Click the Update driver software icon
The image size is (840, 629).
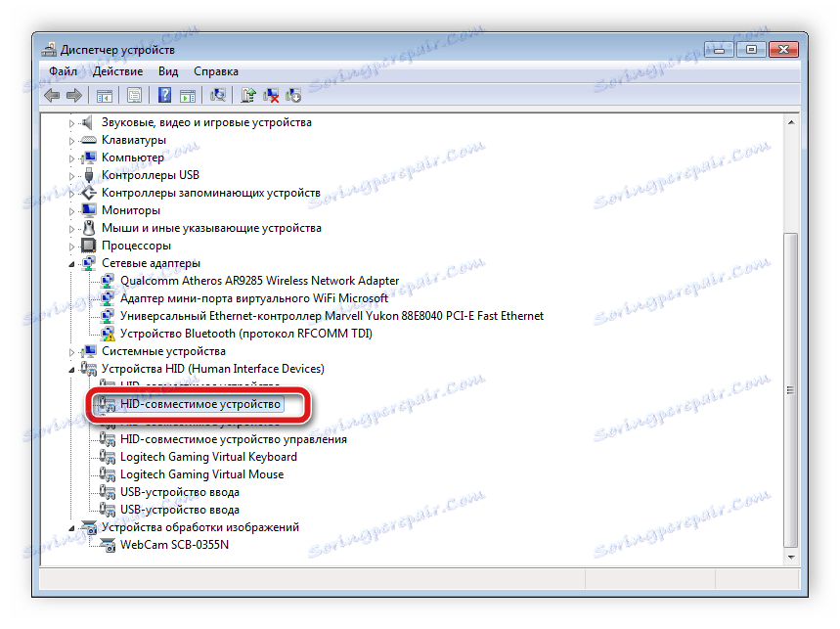click(248, 95)
